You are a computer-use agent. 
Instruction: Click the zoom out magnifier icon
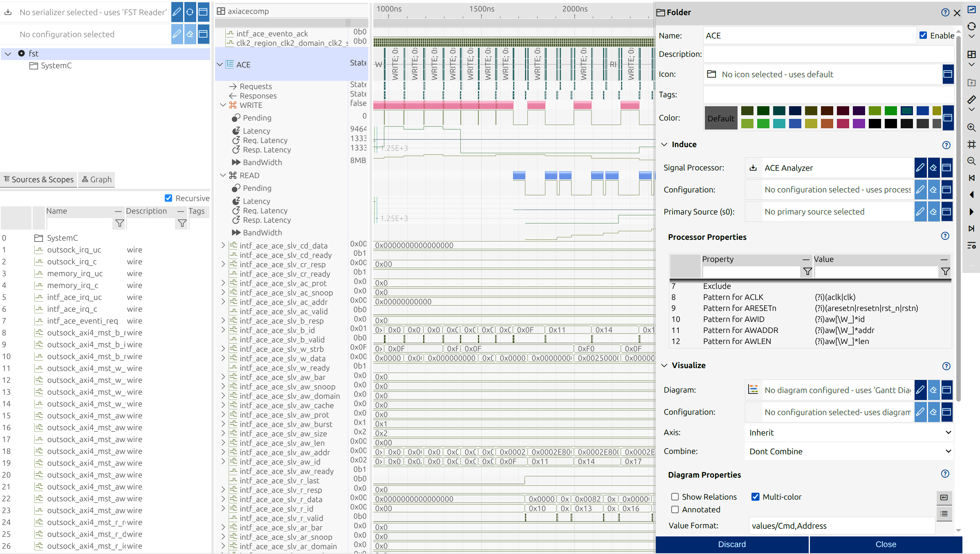(971, 161)
